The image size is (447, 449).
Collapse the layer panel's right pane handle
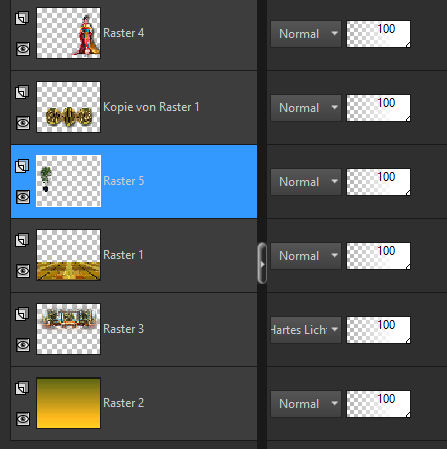pyautogui.click(x=262, y=263)
